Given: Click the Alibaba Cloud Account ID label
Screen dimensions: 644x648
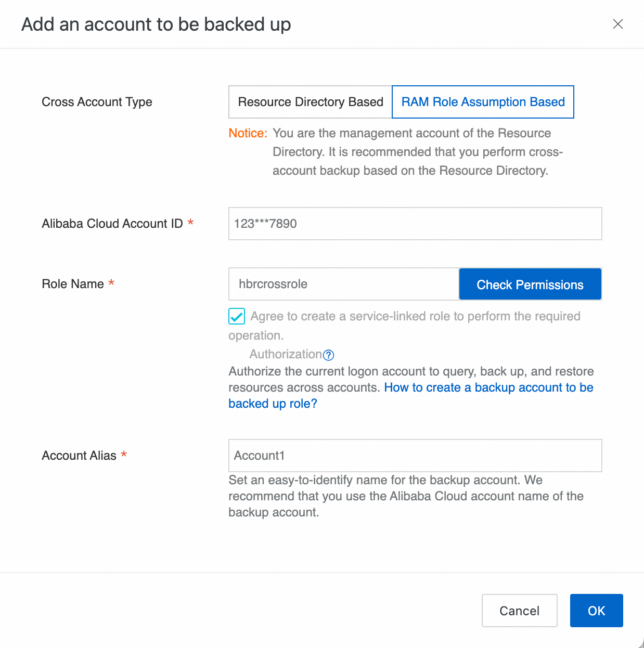Looking at the screenshot, I should coord(112,224).
